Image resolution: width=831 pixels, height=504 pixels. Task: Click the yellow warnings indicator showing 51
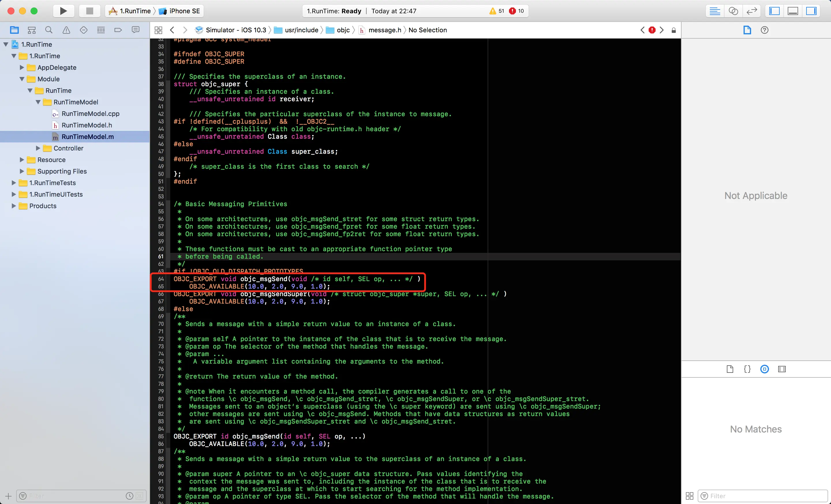[497, 11]
